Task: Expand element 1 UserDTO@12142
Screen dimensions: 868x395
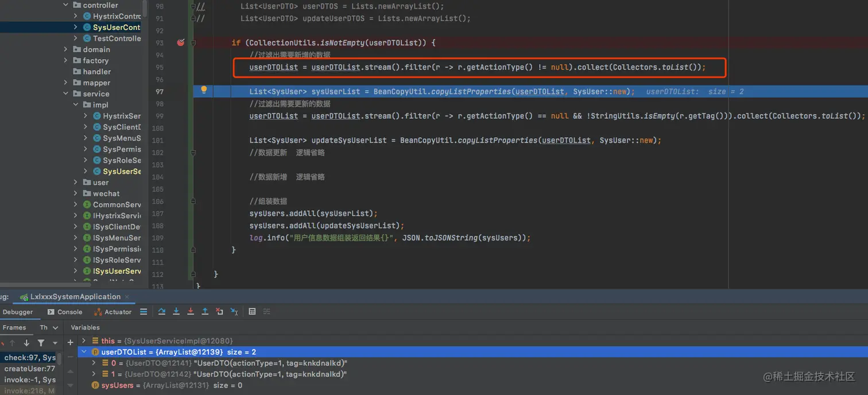Action: [94, 374]
